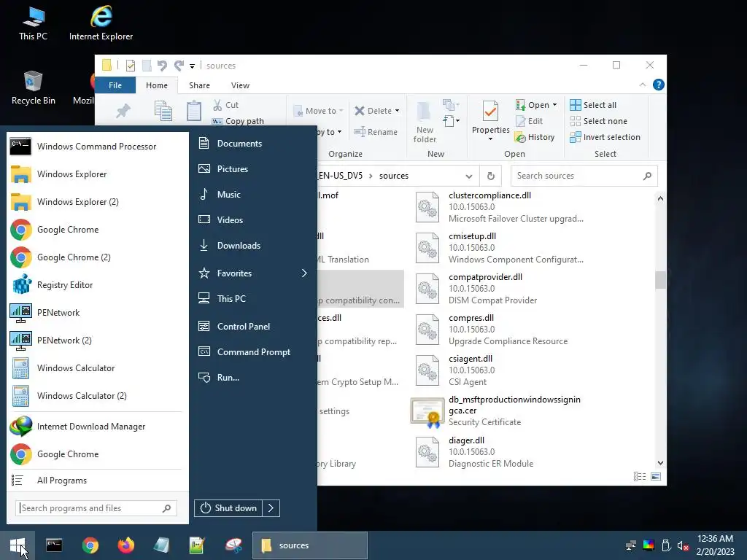Expand the Move to dropdown
The height and width of the screenshot is (560, 747).
(x=341, y=111)
